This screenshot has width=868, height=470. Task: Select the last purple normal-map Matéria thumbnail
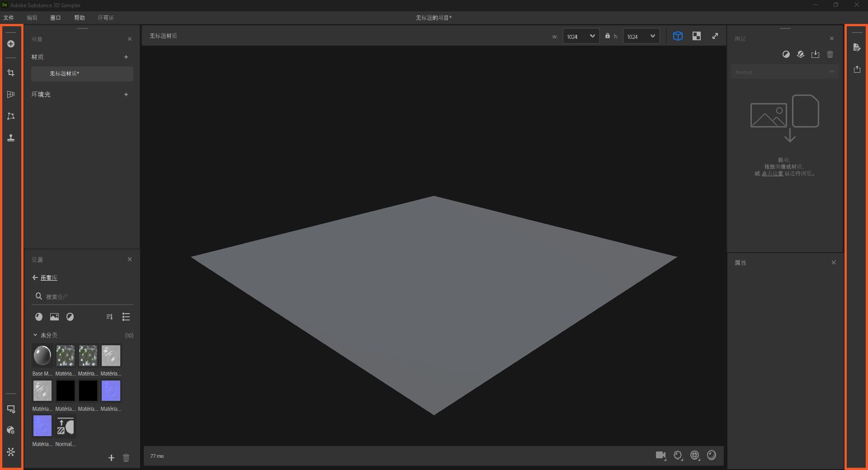[x=42, y=426]
